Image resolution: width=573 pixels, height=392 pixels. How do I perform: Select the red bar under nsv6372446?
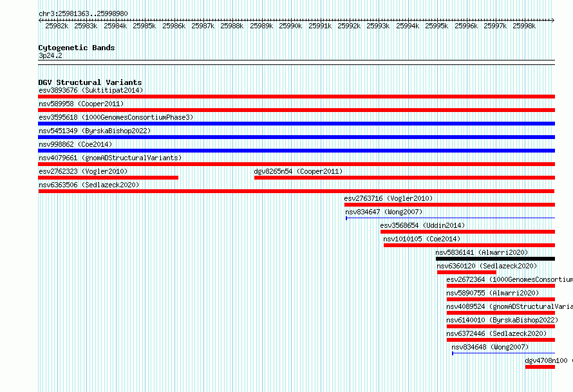[x=501, y=340]
